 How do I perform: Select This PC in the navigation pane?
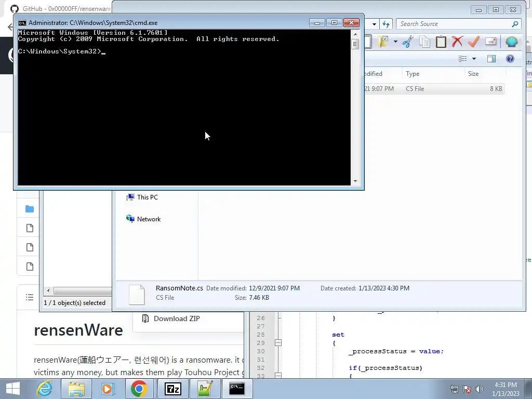[142, 197]
